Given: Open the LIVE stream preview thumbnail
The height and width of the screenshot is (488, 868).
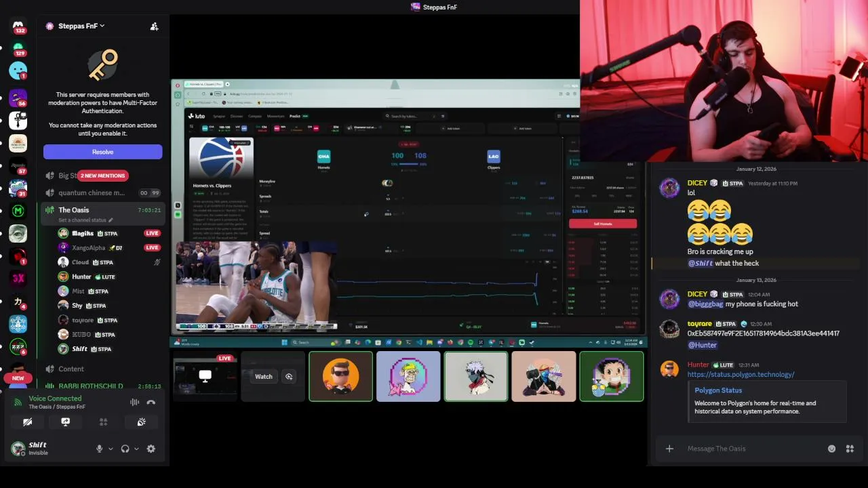Looking at the screenshot, I should (x=205, y=376).
